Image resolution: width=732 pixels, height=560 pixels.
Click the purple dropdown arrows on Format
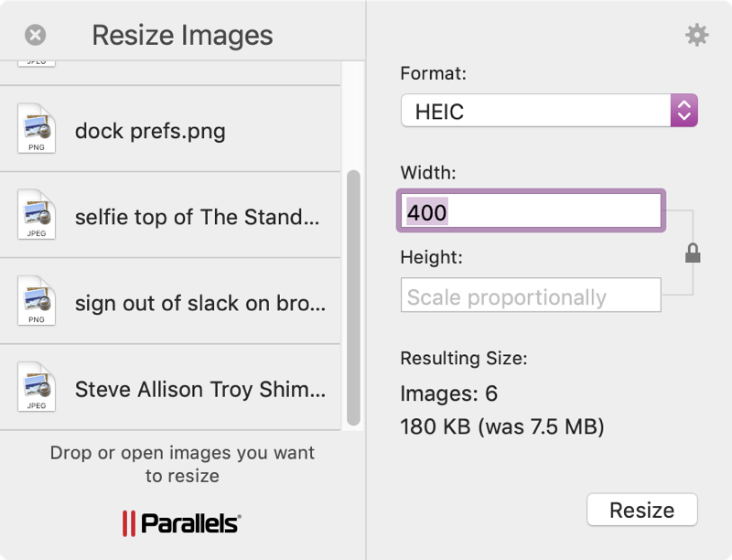(x=684, y=112)
